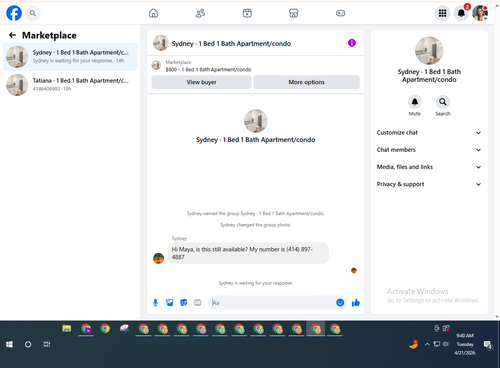500x368 pixels.
Task: Switch to the Marketplace storefront tab
Action: click(x=294, y=13)
